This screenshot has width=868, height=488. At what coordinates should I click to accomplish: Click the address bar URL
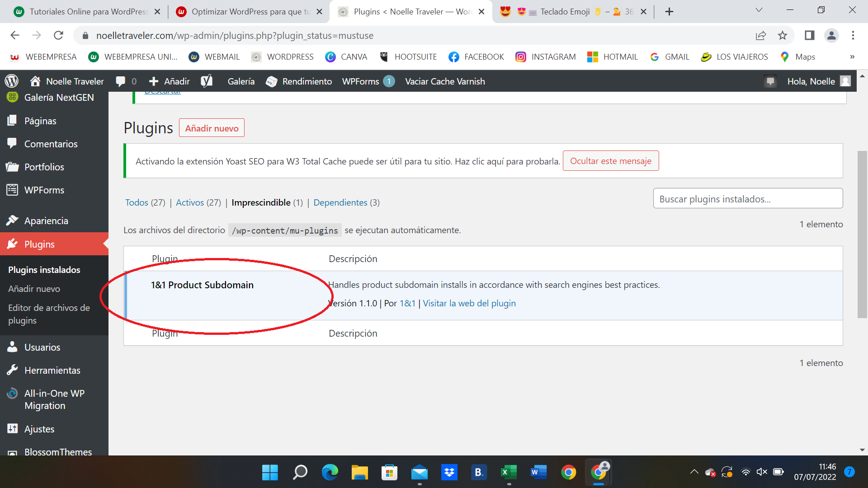click(x=235, y=35)
